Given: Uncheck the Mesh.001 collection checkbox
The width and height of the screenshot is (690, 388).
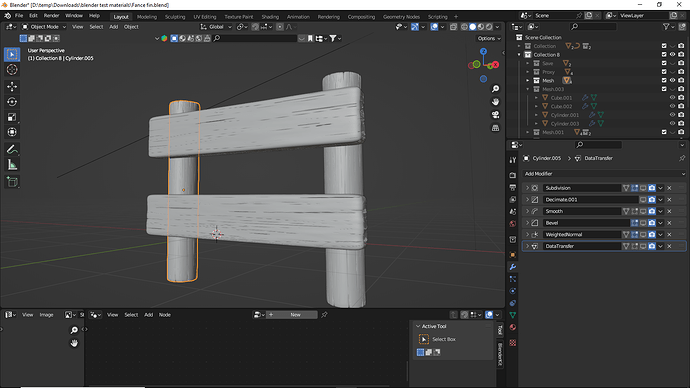Looking at the screenshot, I should click(x=664, y=132).
